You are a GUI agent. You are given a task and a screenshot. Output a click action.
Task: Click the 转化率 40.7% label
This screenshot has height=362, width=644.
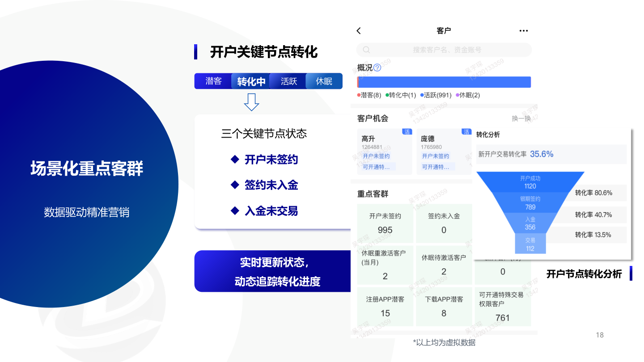(x=593, y=215)
